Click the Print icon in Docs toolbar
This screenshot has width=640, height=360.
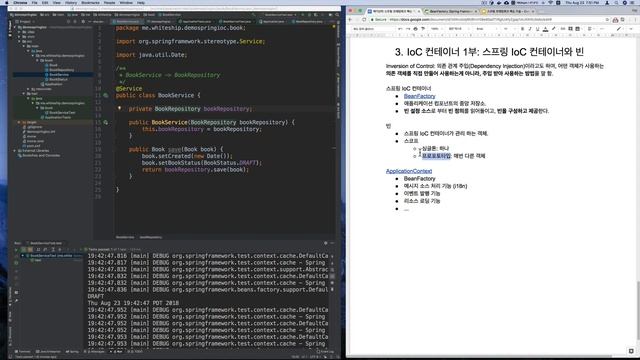[x=415, y=29]
